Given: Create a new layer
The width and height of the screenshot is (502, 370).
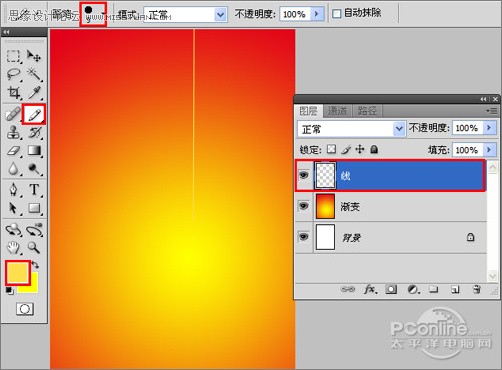Looking at the screenshot, I should [455, 289].
